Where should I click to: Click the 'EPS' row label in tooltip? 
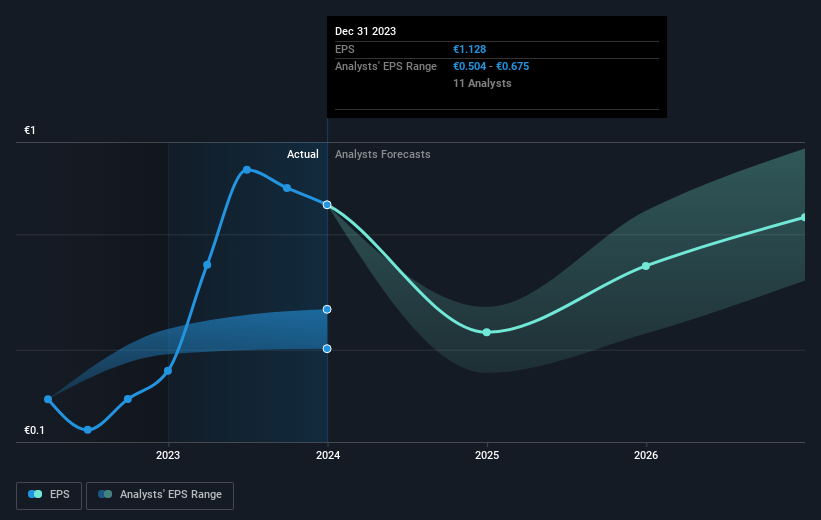coord(345,49)
